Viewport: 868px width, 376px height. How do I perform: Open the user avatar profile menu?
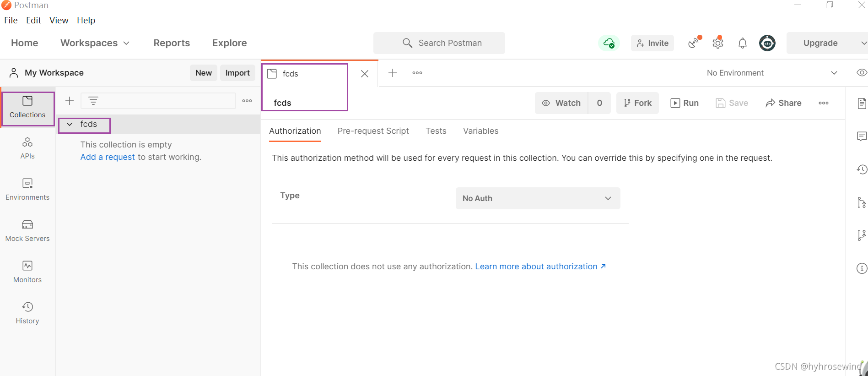point(767,43)
